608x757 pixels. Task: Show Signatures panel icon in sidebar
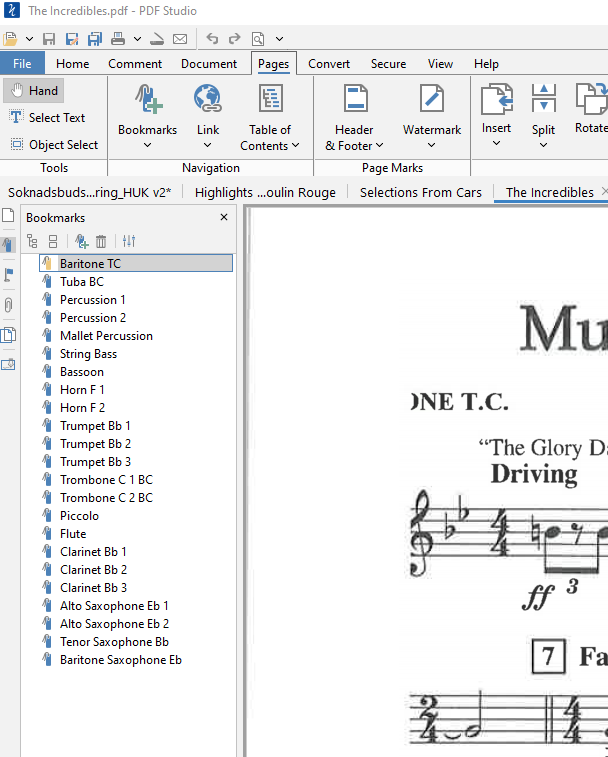coord(8,364)
